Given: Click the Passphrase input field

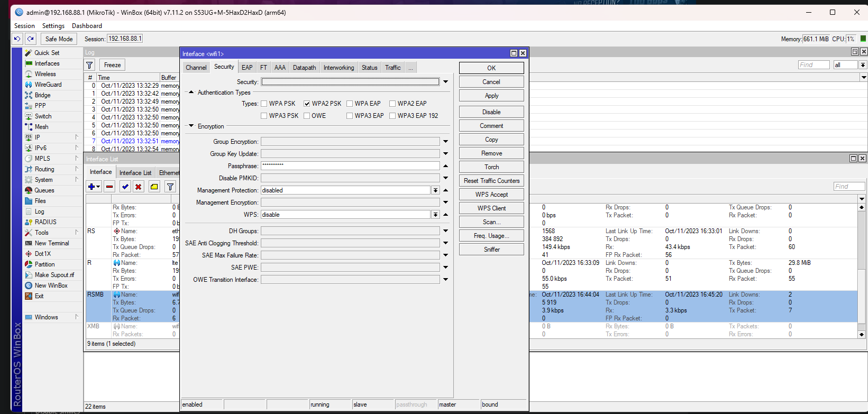Looking at the screenshot, I should point(350,166).
